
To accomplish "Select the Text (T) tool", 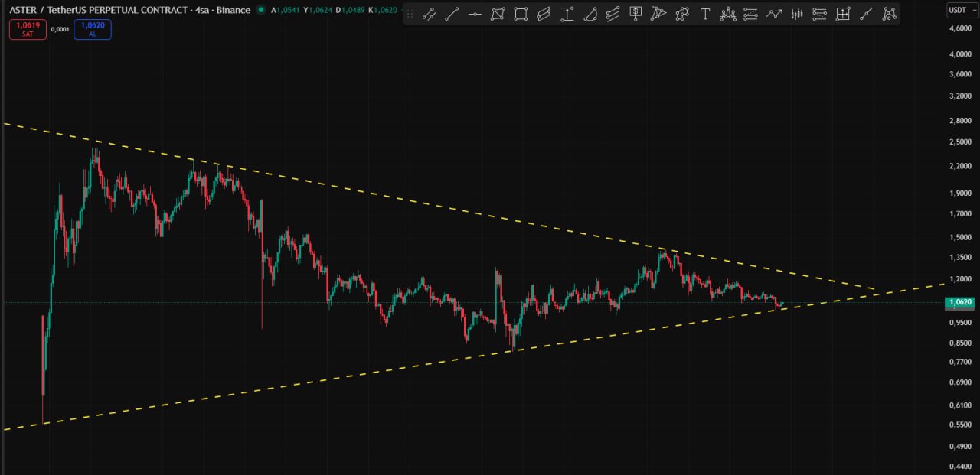I will click(x=705, y=14).
